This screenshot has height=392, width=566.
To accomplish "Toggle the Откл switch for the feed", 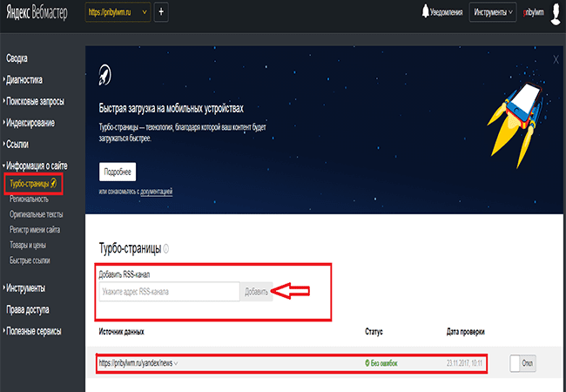I will click(522, 363).
